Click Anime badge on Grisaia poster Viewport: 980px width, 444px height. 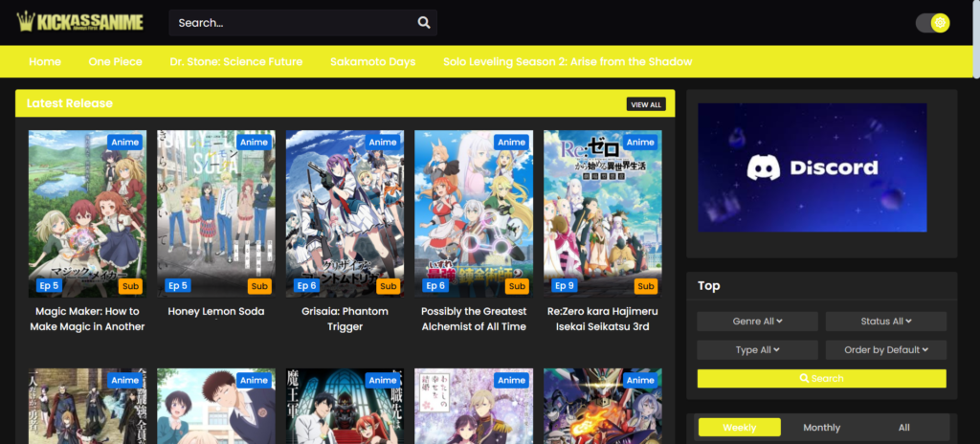point(383,142)
